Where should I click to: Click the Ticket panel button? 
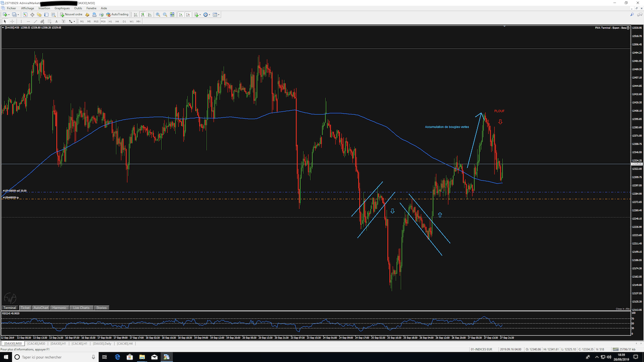tap(25, 308)
